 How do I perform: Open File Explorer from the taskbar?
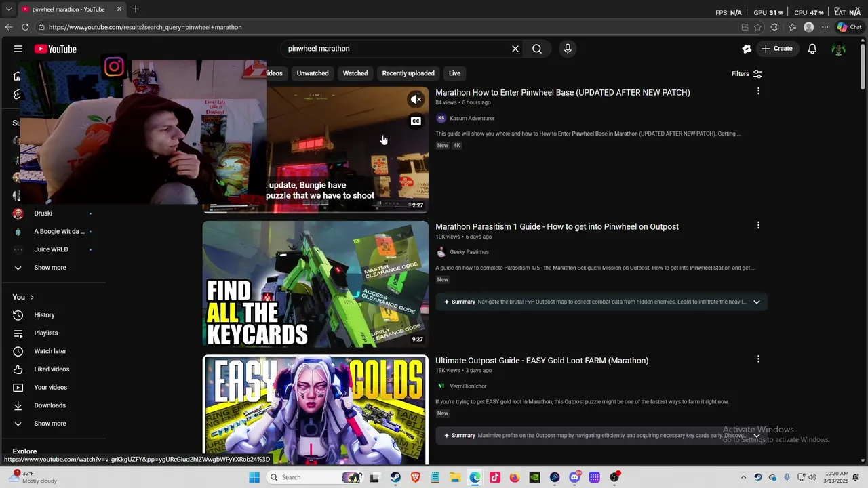pyautogui.click(x=455, y=477)
